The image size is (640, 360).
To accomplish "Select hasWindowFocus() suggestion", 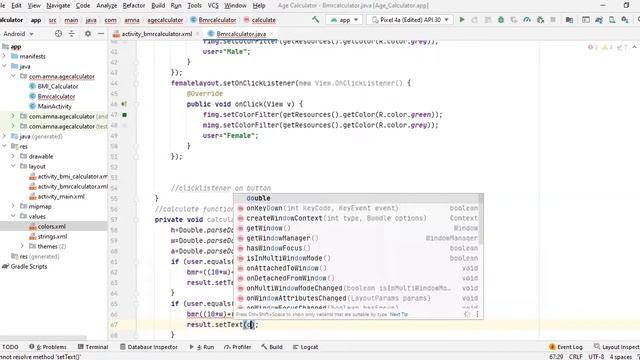I will [x=357, y=248].
